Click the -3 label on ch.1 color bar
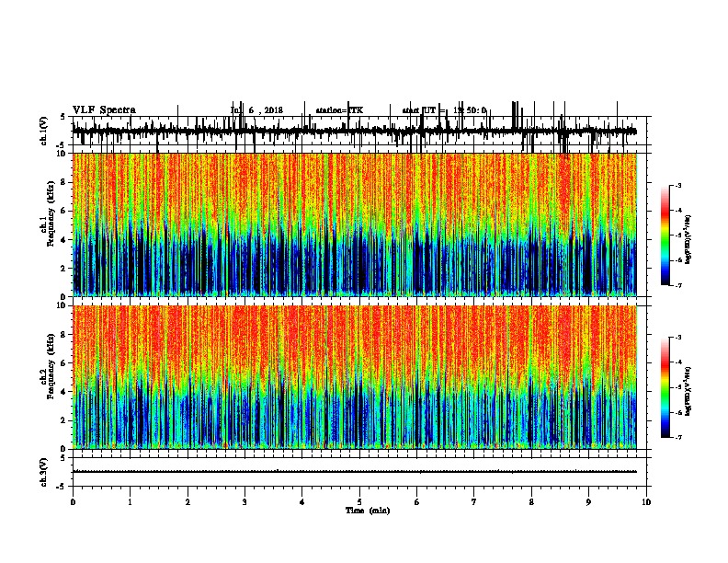The width and height of the screenshot is (728, 563). [x=678, y=185]
